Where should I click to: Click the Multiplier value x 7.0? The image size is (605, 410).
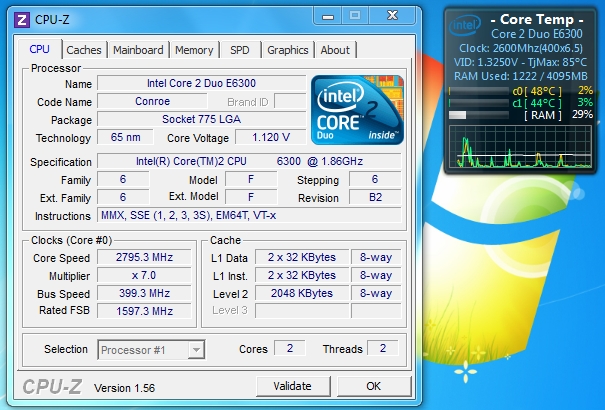[x=144, y=275]
